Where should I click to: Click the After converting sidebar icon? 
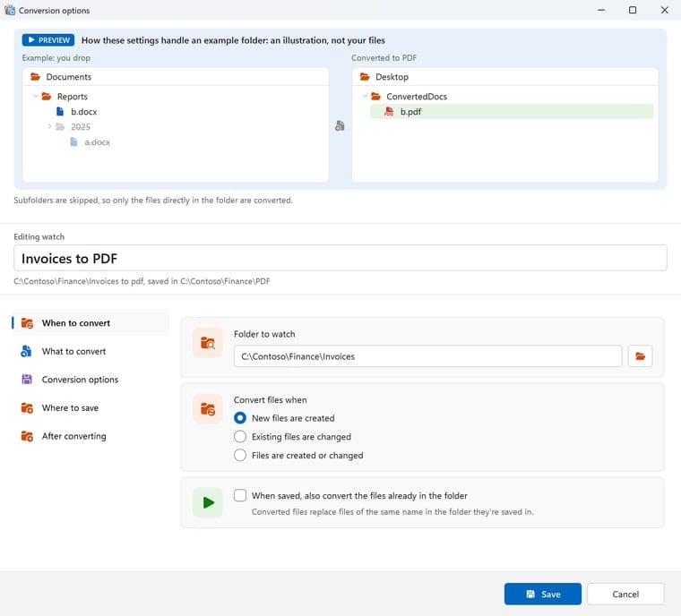27,436
